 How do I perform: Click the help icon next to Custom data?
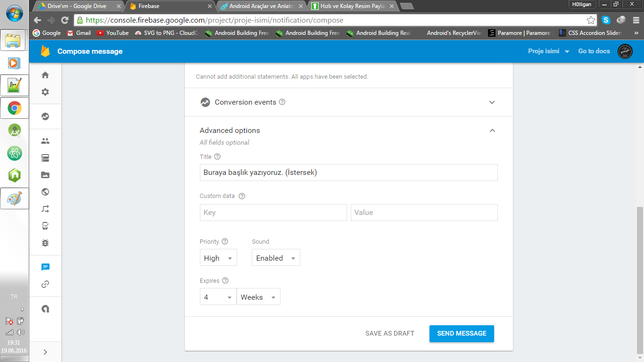pyautogui.click(x=242, y=196)
